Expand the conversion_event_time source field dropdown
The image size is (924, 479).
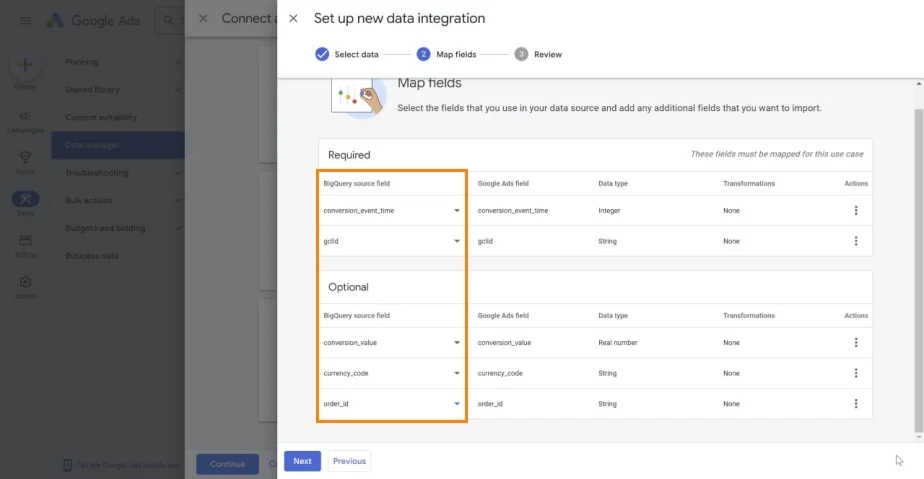pos(391,210)
